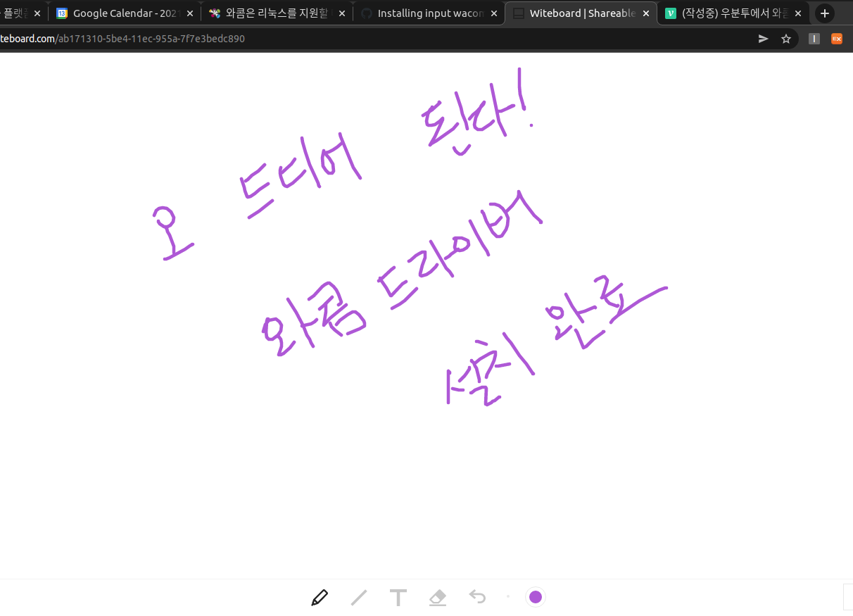Open a new browser tab
Image resolution: width=853 pixels, height=616 pixels.
point(825,13)
